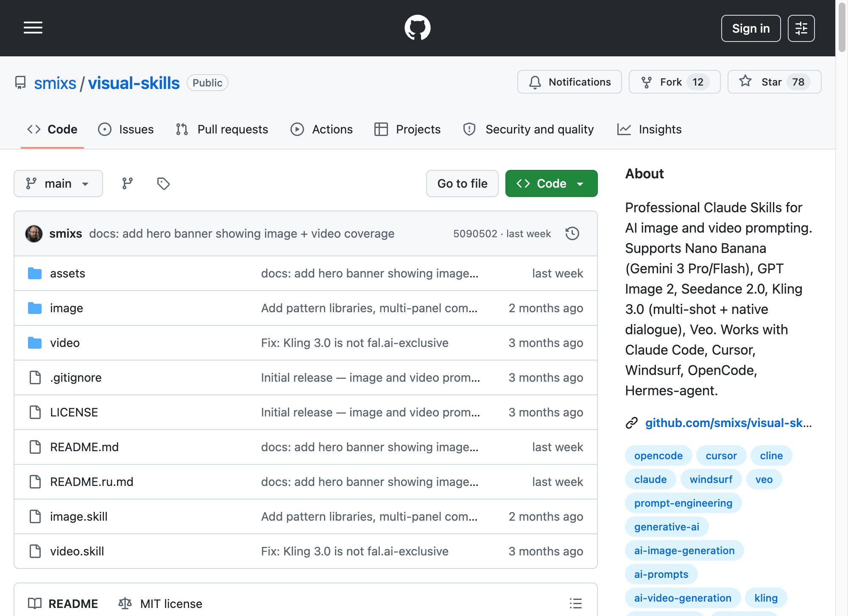Select the windsurf topic tag
848x616 pixels.
point(711,479)
